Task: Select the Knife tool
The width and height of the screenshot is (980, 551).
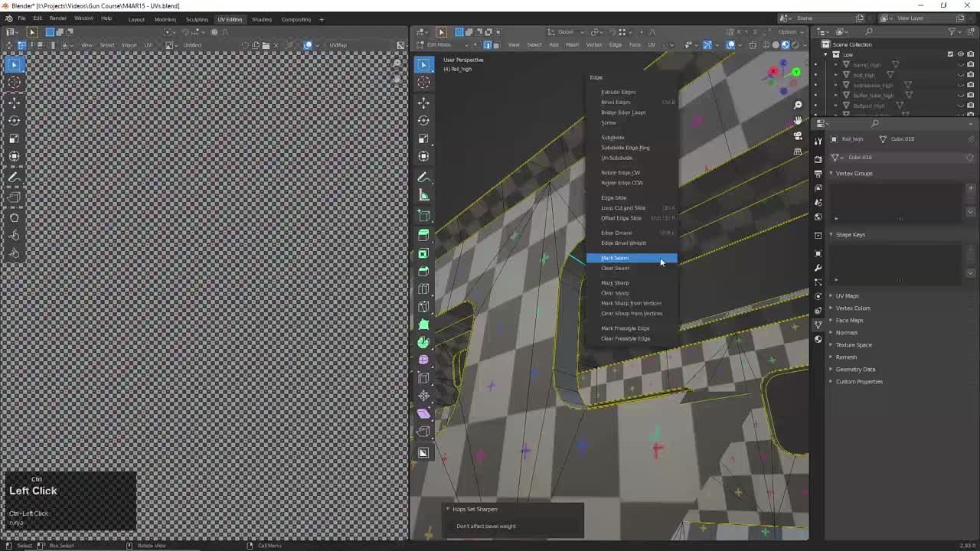Action: 423,307
